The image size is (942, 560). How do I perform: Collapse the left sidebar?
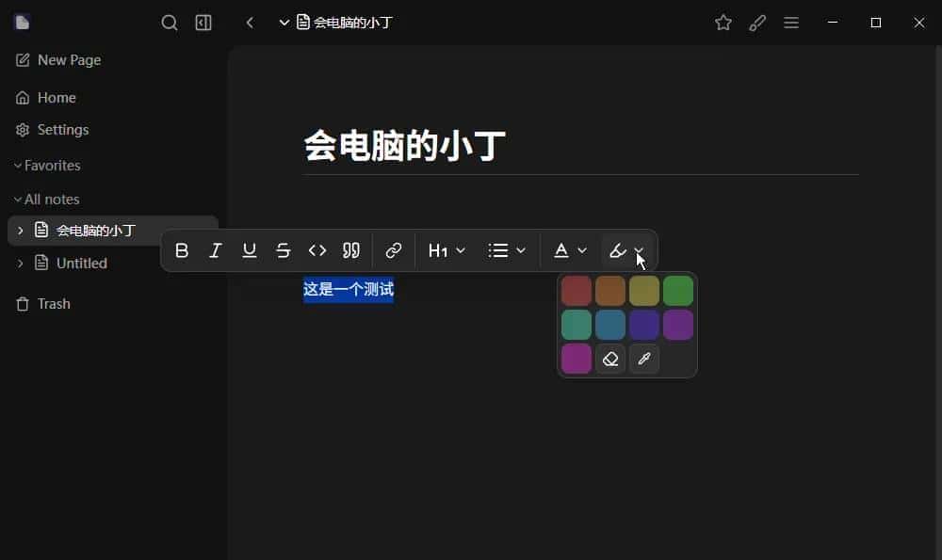pyautogui.click(x=203, y=23)
